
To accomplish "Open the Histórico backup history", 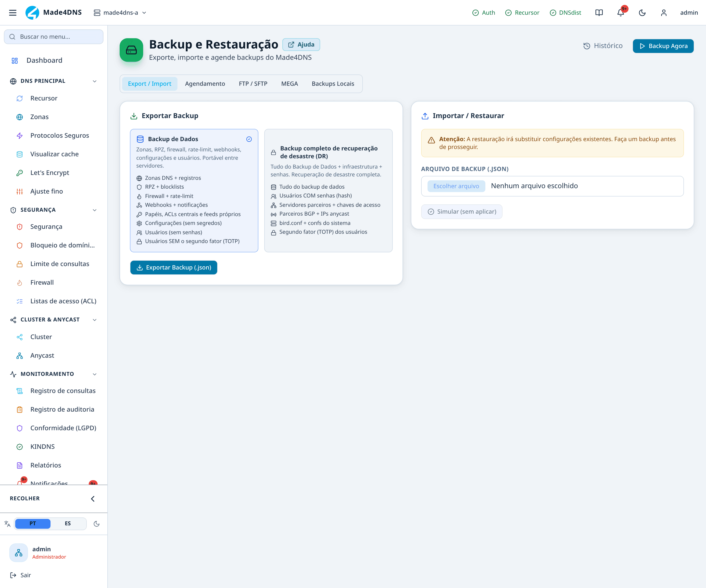I will (x=603, y=46).
